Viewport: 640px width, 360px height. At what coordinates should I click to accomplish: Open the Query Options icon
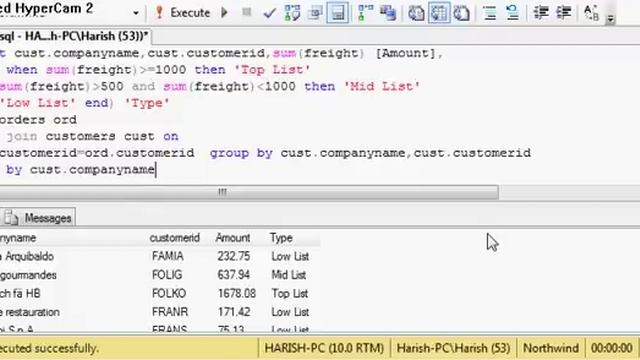click(315, 13)
